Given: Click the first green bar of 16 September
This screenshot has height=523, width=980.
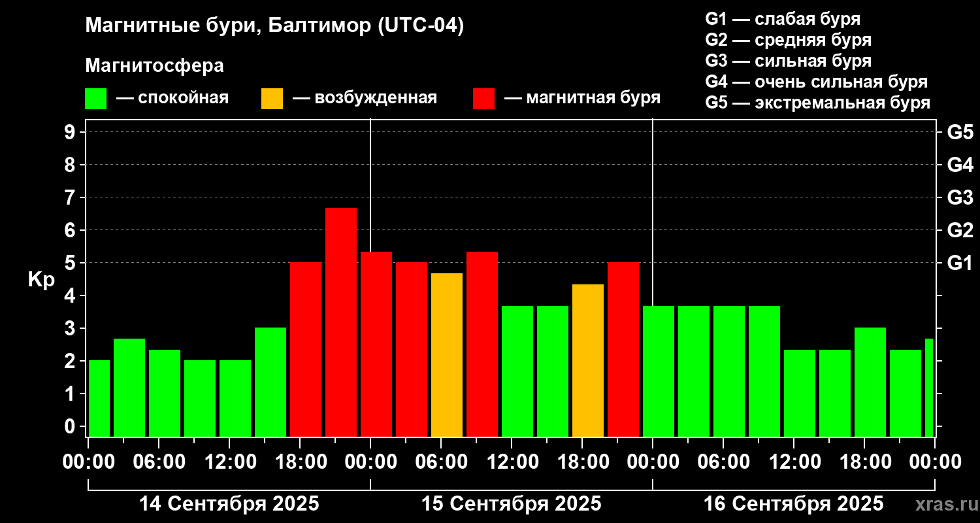Looking at the screenshot, I should point(659,371).
